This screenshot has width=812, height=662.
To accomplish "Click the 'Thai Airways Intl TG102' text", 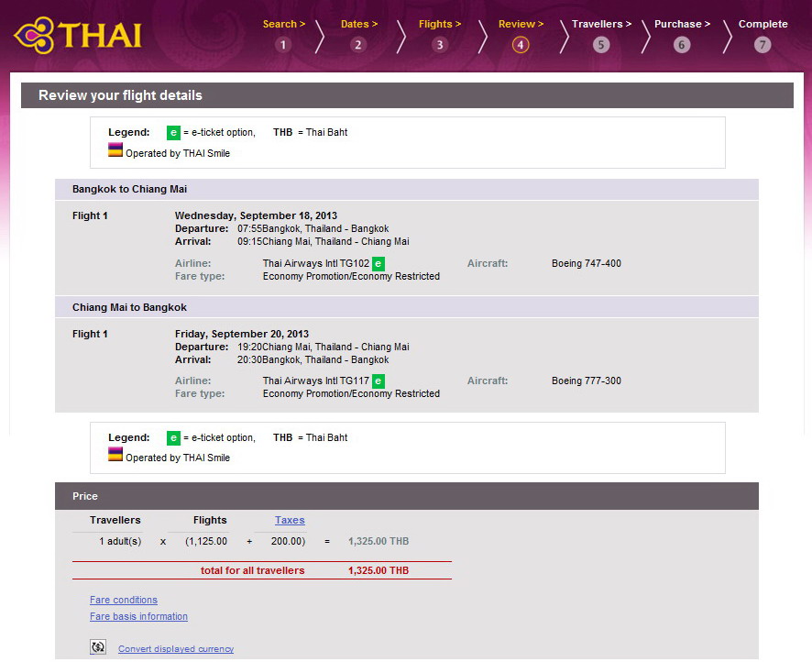I will (316, 263).
